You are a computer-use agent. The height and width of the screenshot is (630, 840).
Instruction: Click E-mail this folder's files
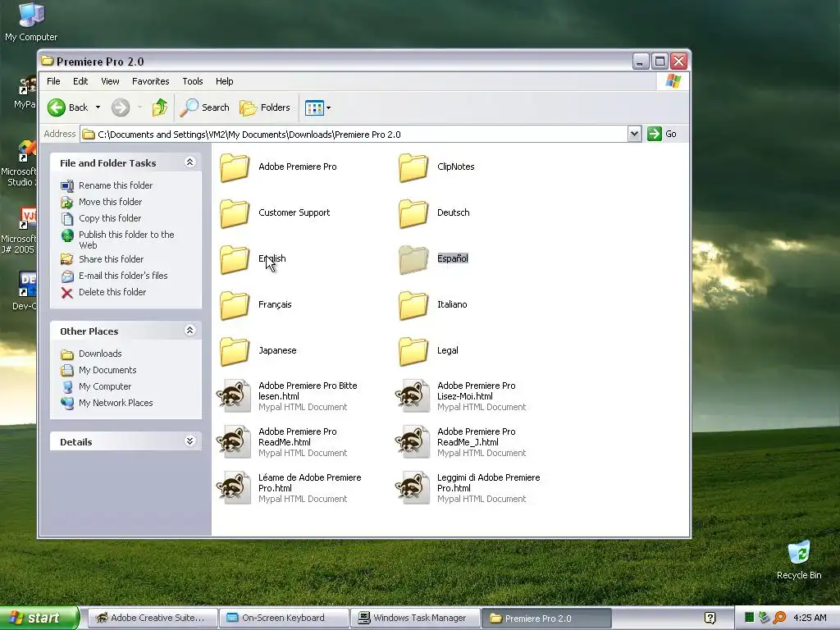click(114, 276)
